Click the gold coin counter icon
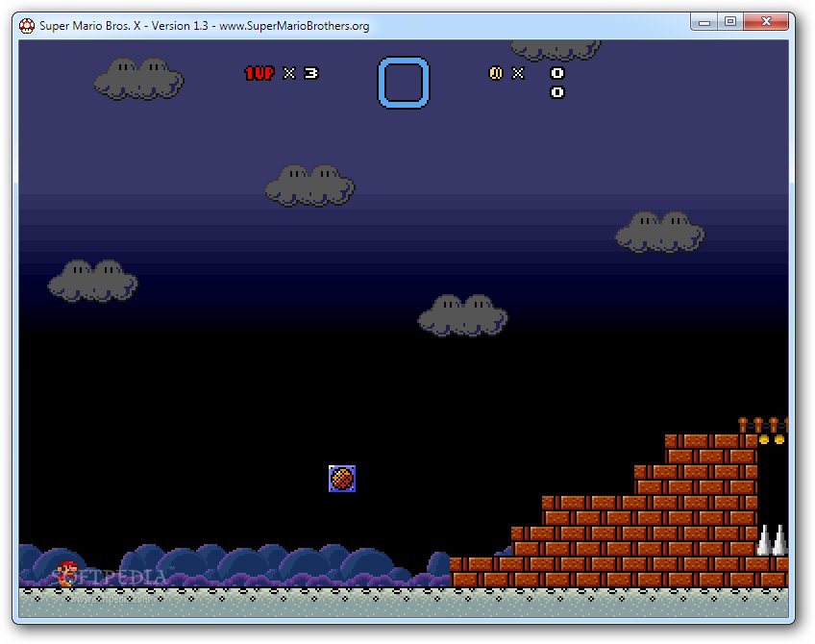Screen dimensions: 815x644 [496, 73]
